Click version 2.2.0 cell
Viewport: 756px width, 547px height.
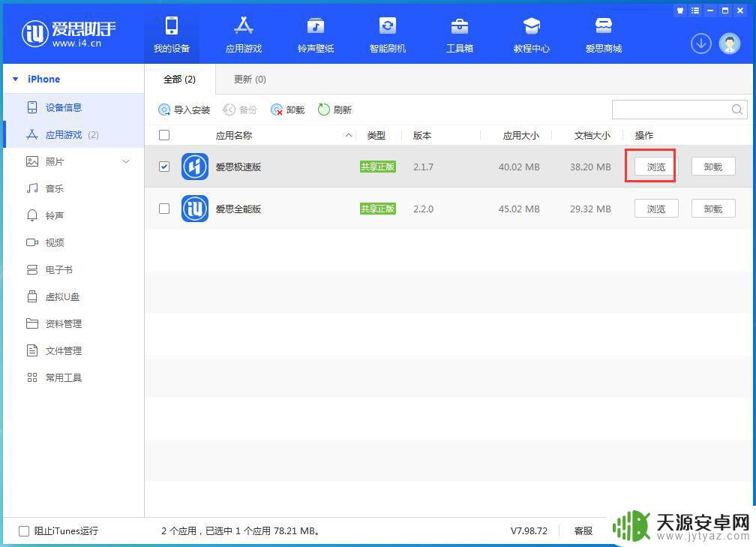click(x=423, y=209)
